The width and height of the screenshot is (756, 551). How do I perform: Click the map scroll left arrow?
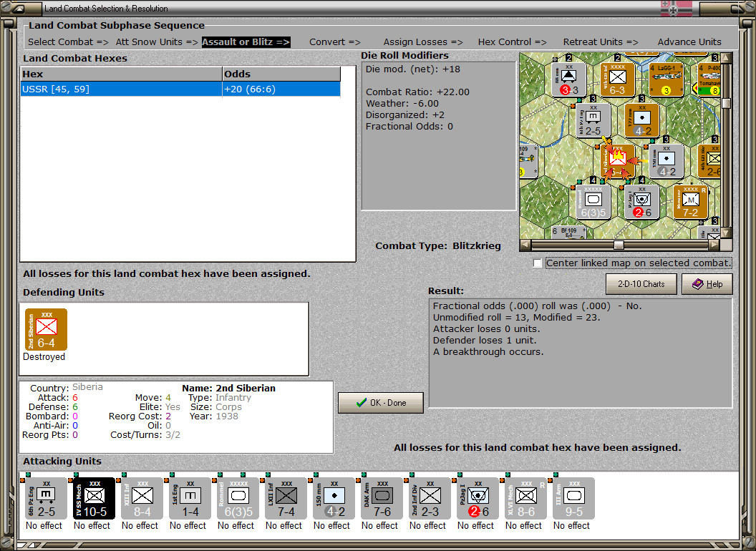pos(525,245)
